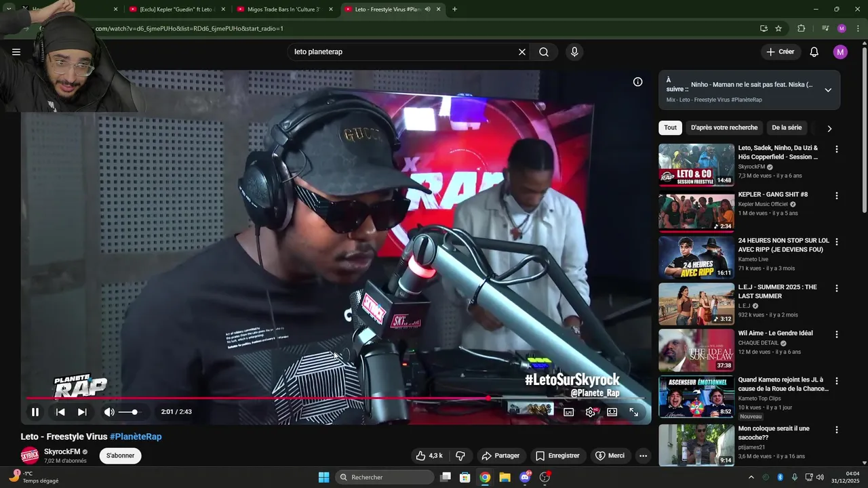This screenshot has width=868, height=488.
Task: Open KEPLER - GANG SHIT #8 thumbnail
Action: pos(696,211)
